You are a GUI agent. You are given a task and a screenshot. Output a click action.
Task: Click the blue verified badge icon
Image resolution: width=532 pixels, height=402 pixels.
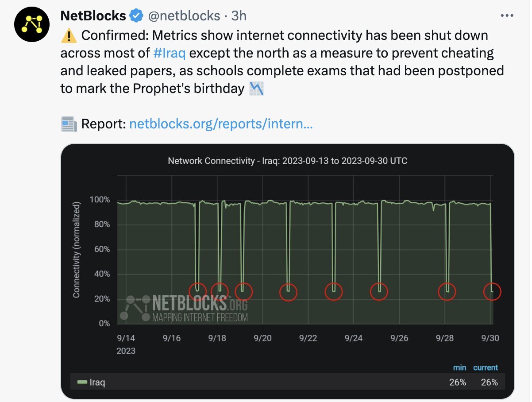(136, 16)
